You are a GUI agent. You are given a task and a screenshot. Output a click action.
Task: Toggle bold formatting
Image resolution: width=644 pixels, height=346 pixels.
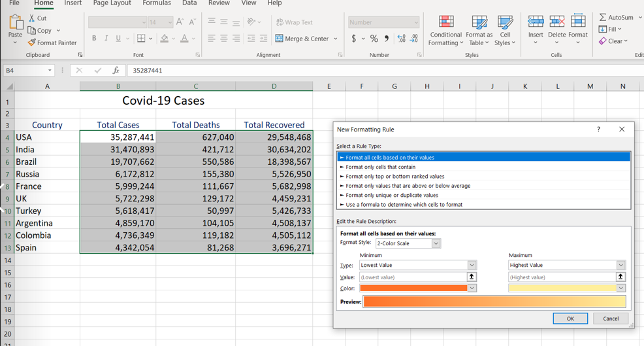point(94,39)
